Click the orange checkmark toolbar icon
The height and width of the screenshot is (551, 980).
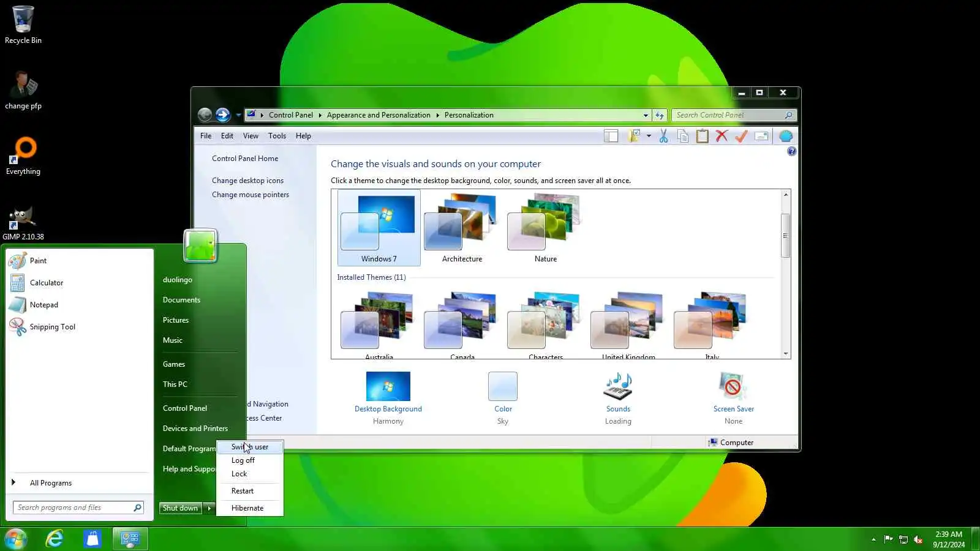tap(742, 136)
